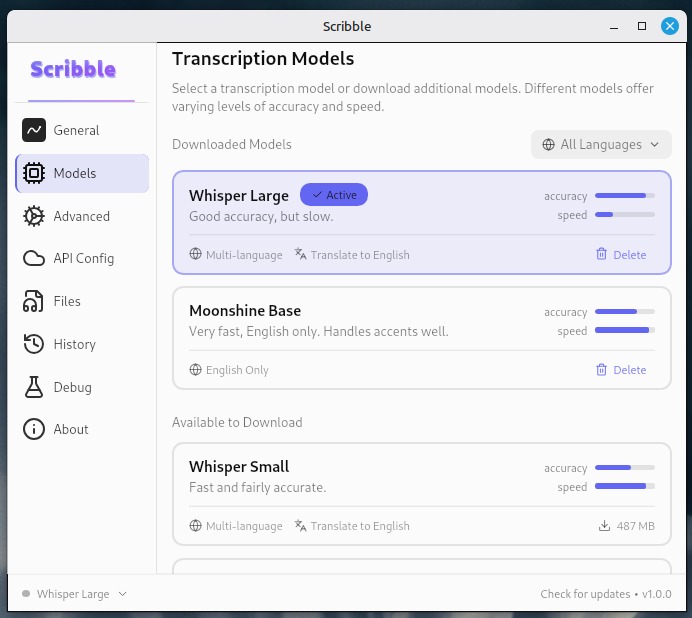Open the All Languages filter dropdown
The width and height of the screenshot is (692, 618).
click(601, 144)
